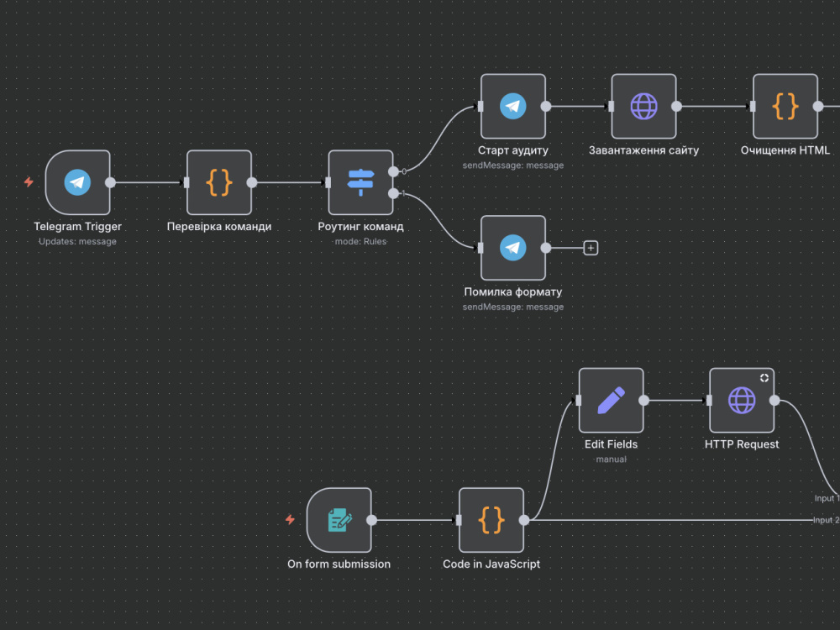Open the Старт аудиту Telegram node
This screenshot has height=630, width=840.
pos(512,106)
